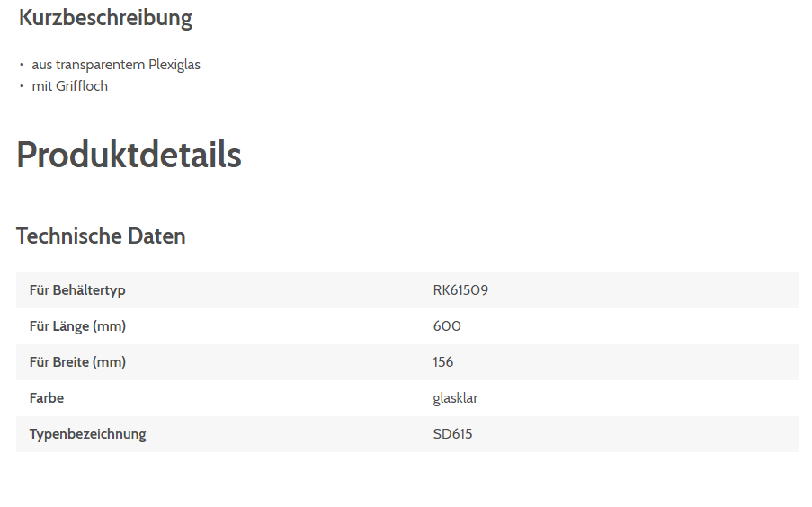Click the 'Für Breite (mm)' label

tap(77, 362)
